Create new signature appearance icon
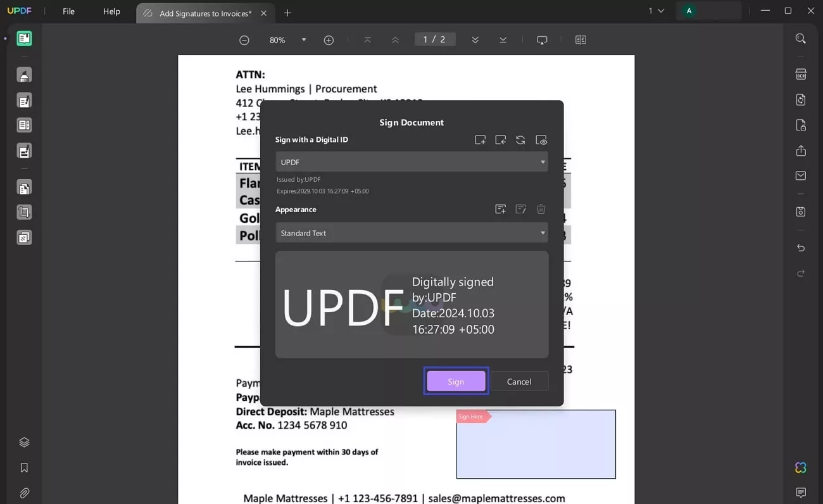Viewport: 823px width, 504px height. 501,210
